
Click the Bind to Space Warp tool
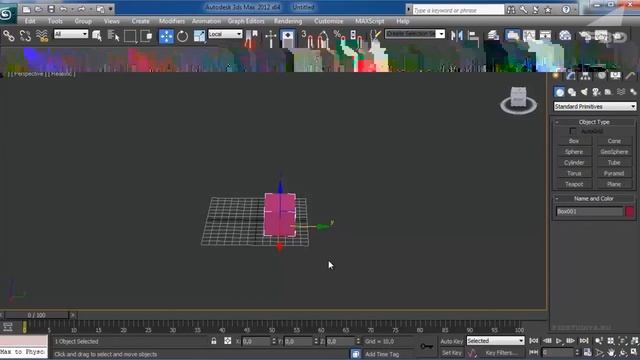click(42, 36)
